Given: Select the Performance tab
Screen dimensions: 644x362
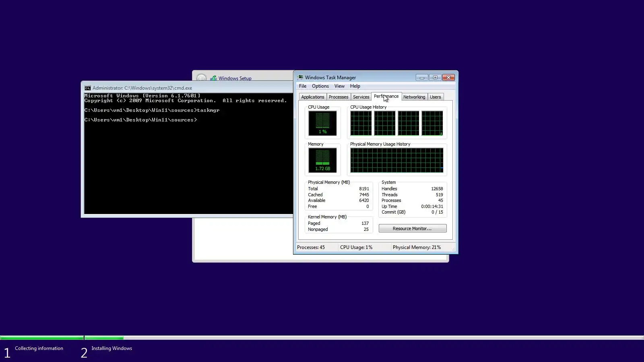Looking at the screenshot, I should (386, 96).
